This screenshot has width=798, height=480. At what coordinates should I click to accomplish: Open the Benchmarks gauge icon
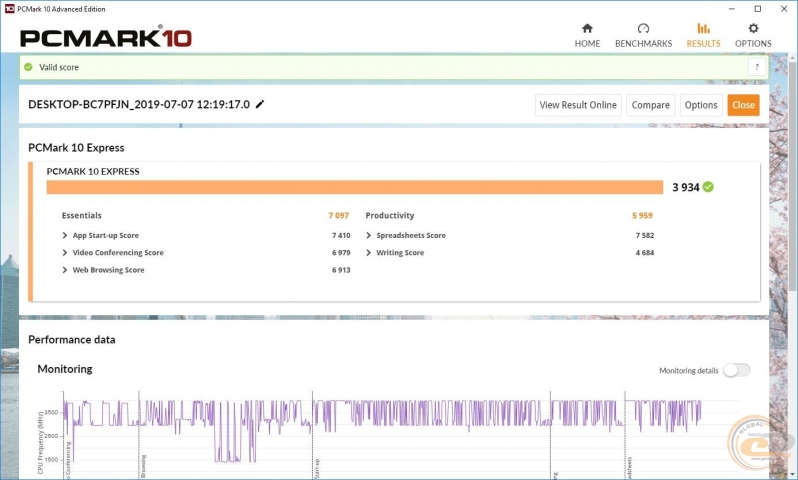(x=643, y=28)
